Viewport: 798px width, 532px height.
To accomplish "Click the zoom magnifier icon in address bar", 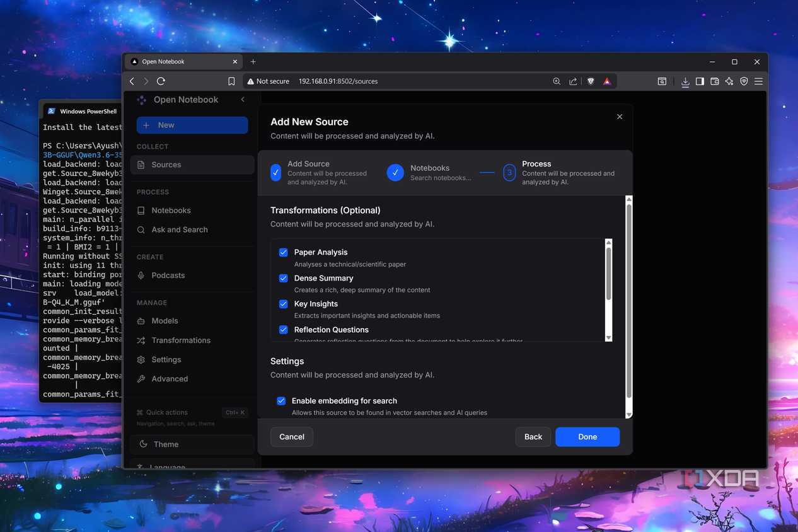I will pos(557,81).
